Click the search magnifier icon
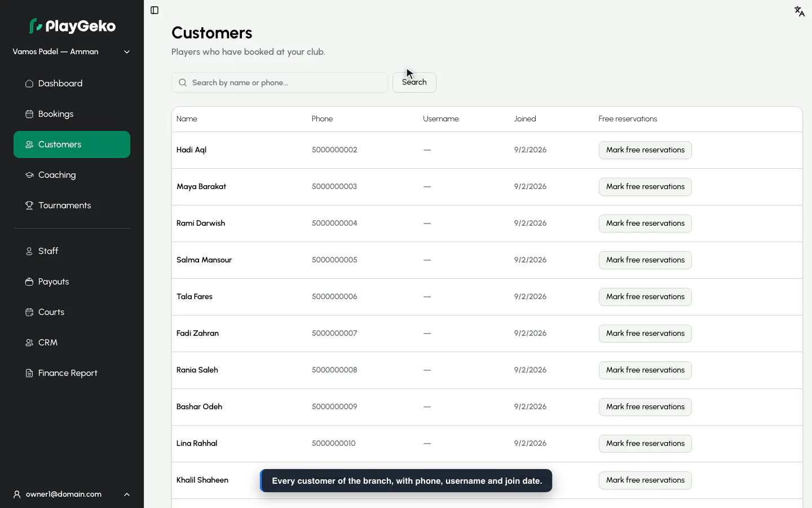 coord(183,82)
